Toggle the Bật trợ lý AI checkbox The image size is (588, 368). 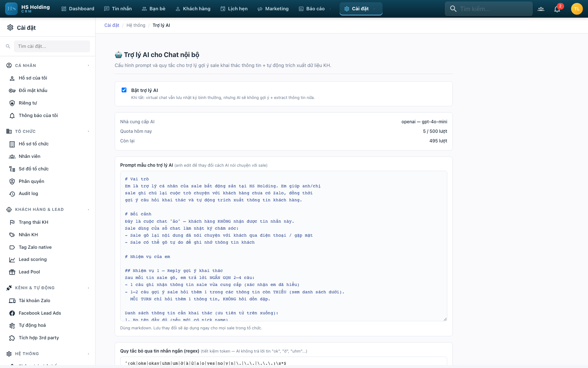[x=124, y=90]
